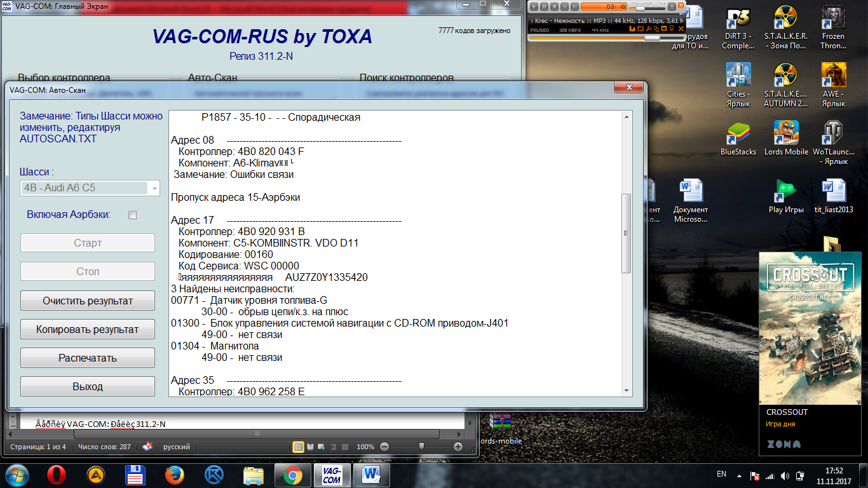Switch Word to print layout view
This screenshot has height=488, width=868.
[298, 447]
